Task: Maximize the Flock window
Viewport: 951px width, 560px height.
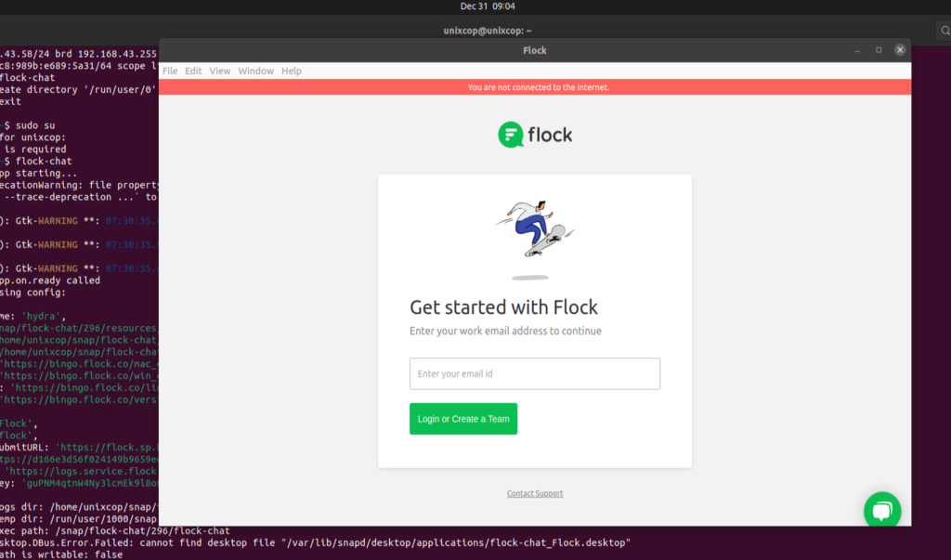Action: pyautogui.click(x=879, y=50)
